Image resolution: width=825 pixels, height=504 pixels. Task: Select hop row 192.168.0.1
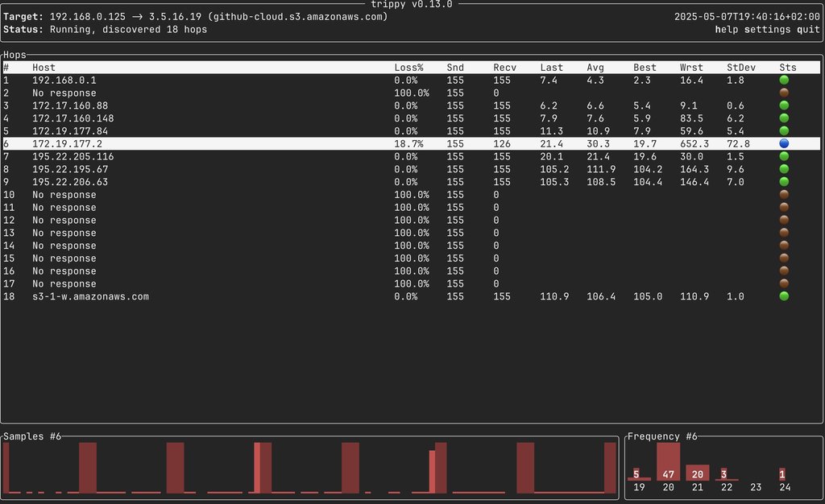(410, 80)
